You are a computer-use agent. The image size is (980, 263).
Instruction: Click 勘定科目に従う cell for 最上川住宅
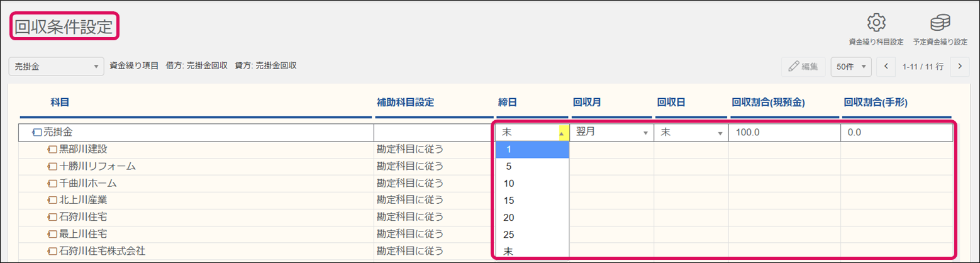(x=434, y=235)
